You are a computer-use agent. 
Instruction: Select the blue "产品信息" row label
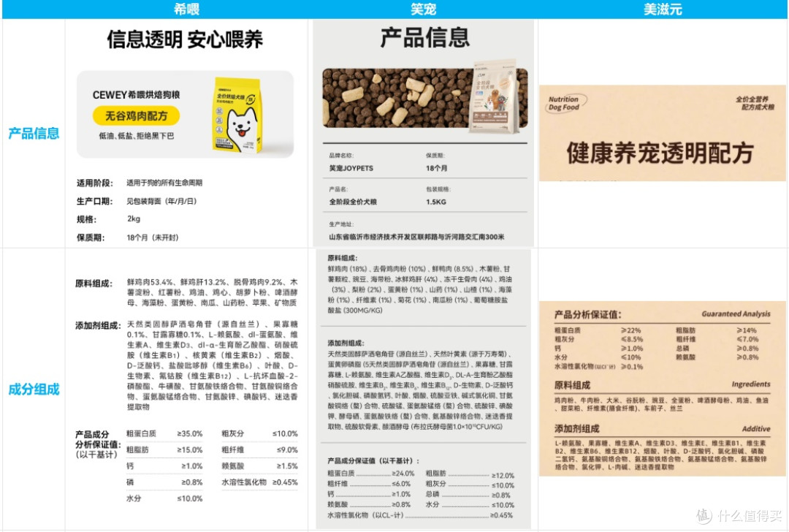[x=34, y=134]
